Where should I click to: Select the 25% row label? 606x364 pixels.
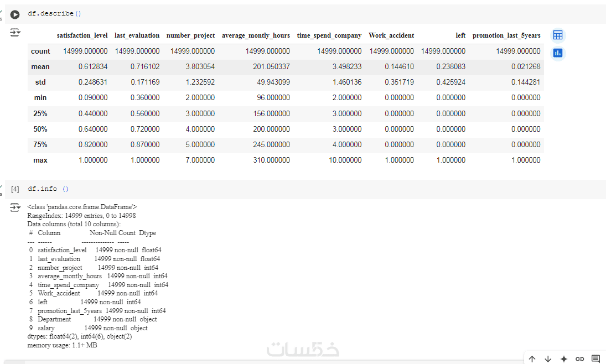[x=40, y=113]
